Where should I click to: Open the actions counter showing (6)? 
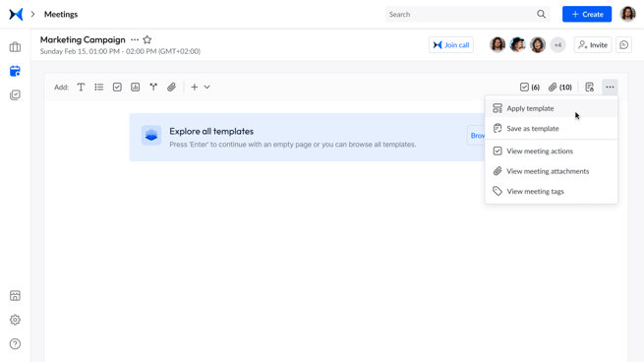(x=529, y=88)
